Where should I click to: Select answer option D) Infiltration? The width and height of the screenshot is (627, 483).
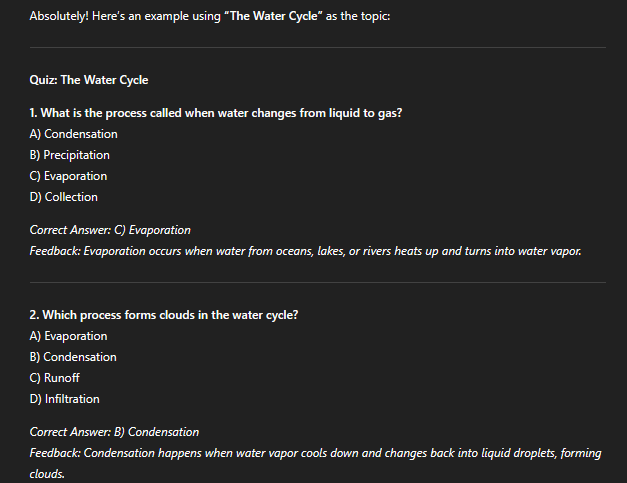[64, 399]
